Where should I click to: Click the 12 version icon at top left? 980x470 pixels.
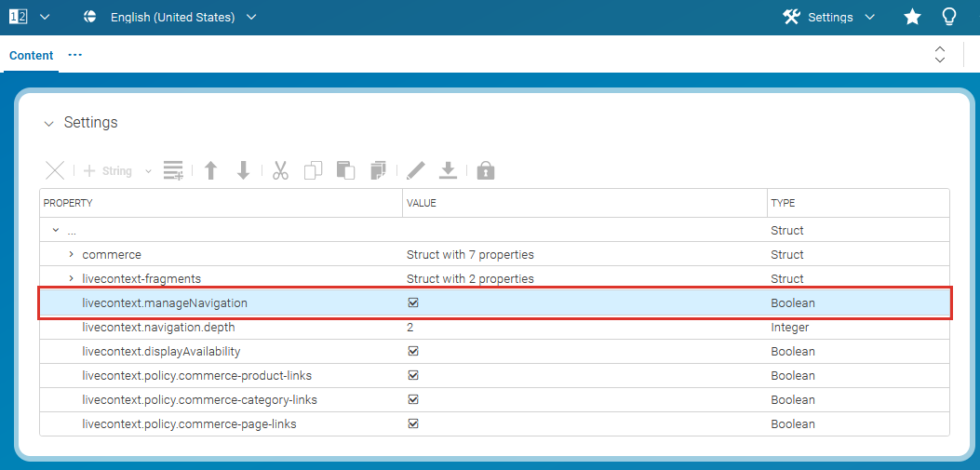[x=18, y=17]
